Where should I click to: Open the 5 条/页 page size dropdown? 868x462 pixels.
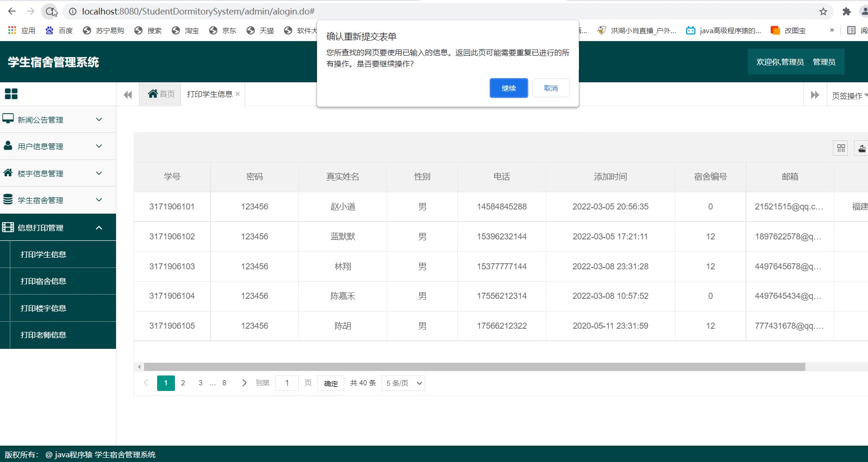[403, 383]
